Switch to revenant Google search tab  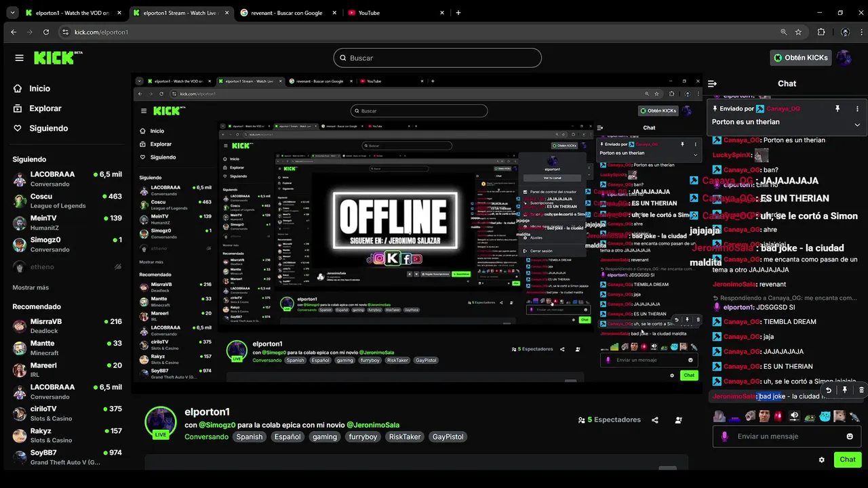[289, 13]
